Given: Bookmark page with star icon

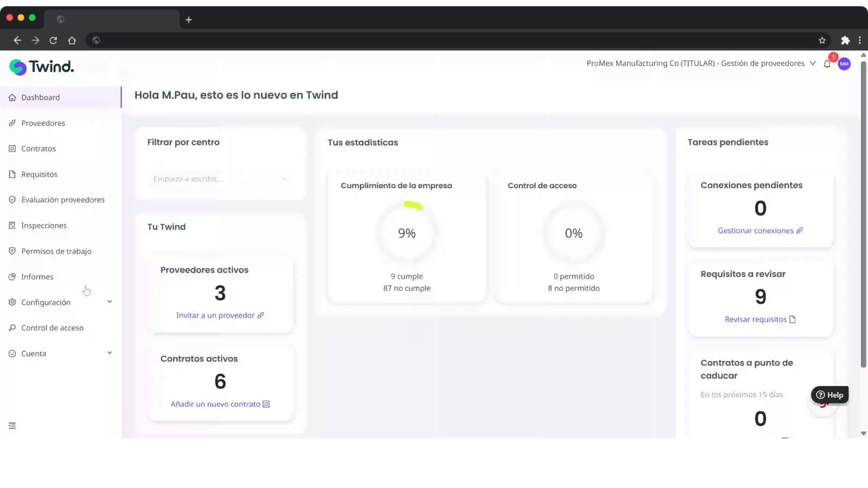Looking at the screenshot, I should [822, 40].
